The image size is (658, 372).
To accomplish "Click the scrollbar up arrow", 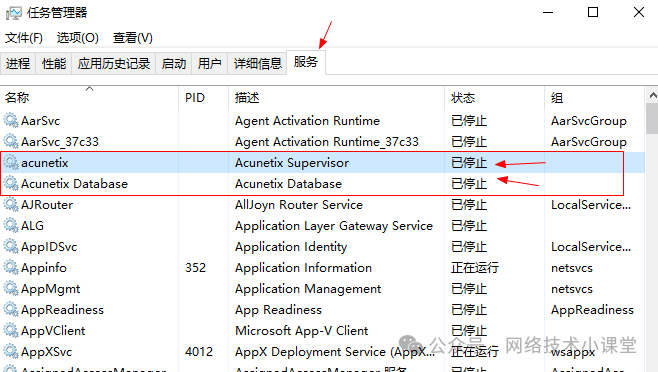I will [x=653, y=96].
